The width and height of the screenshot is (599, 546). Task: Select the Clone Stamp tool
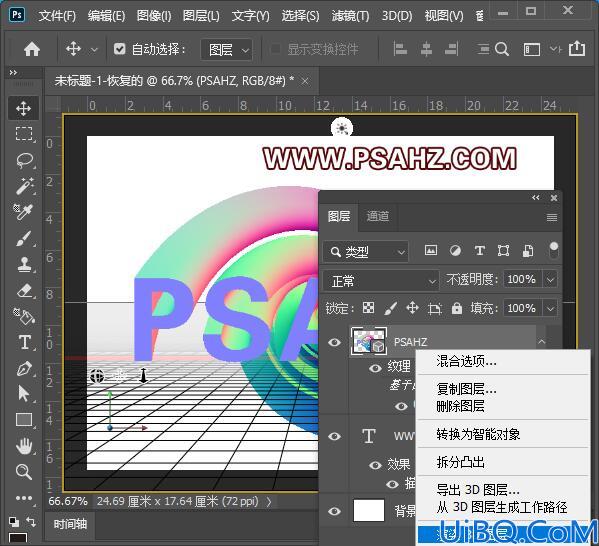[x=24, y=264]
